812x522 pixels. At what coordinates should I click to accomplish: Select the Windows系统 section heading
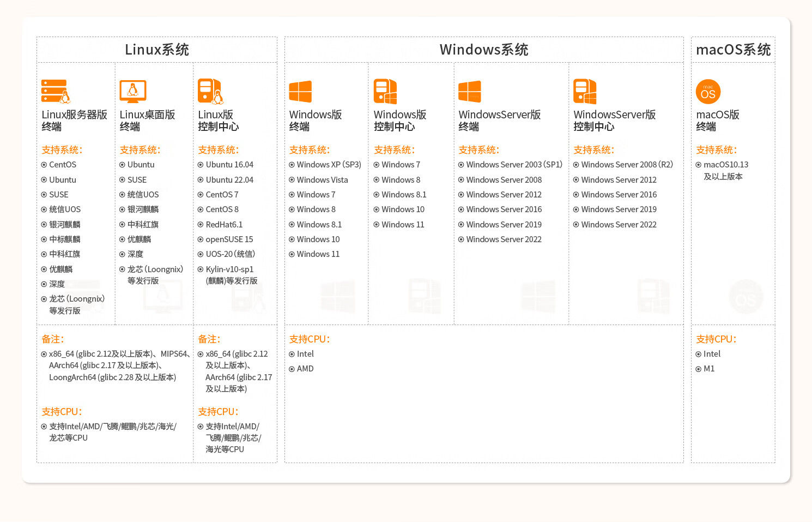[484, 50]
